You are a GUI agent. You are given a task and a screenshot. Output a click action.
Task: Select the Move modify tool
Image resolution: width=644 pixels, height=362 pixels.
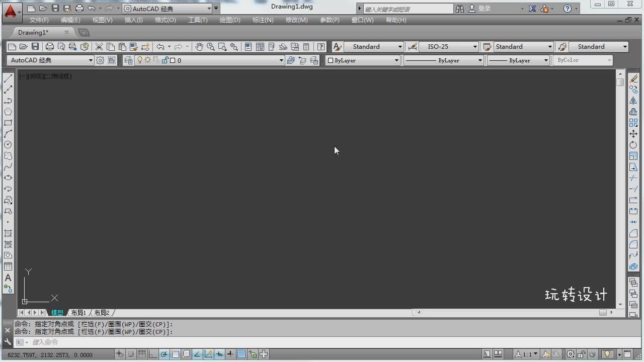(x=633, y=134)
